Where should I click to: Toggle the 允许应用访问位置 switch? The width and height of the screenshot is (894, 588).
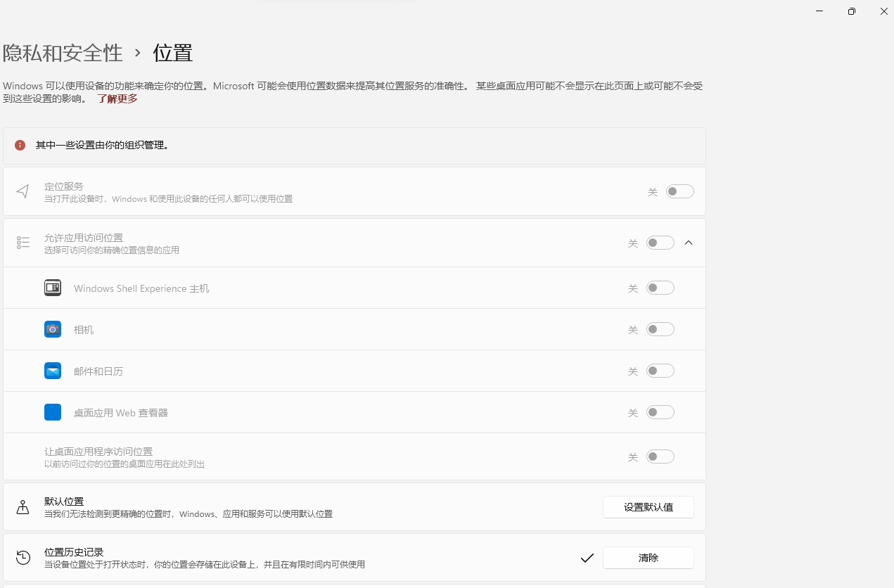coord(660,243)
